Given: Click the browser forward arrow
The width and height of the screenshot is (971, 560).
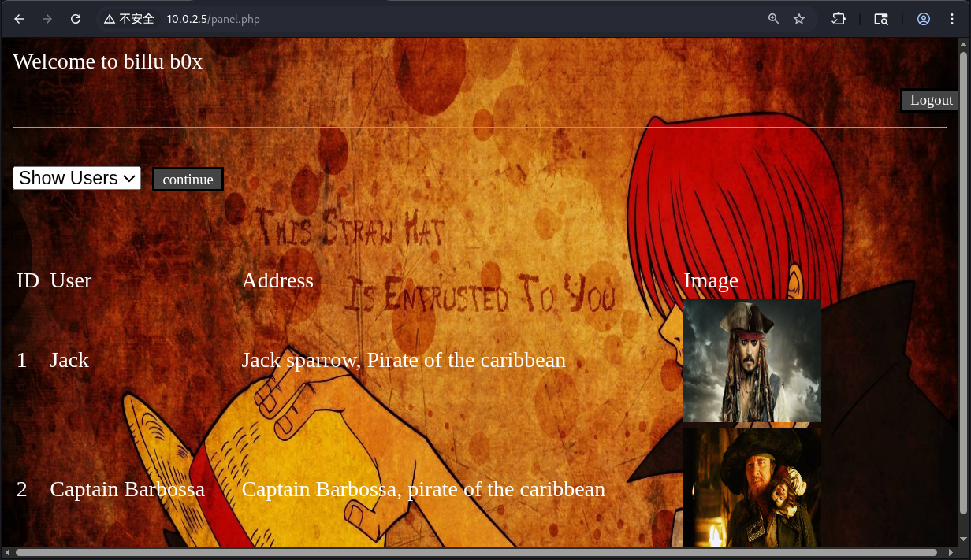Looking at the screenshot, I should point(47,19).
